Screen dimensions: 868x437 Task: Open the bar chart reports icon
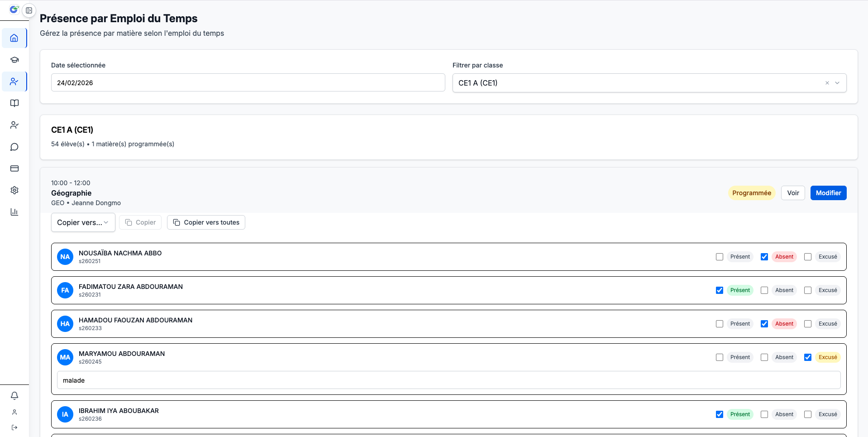14,212
